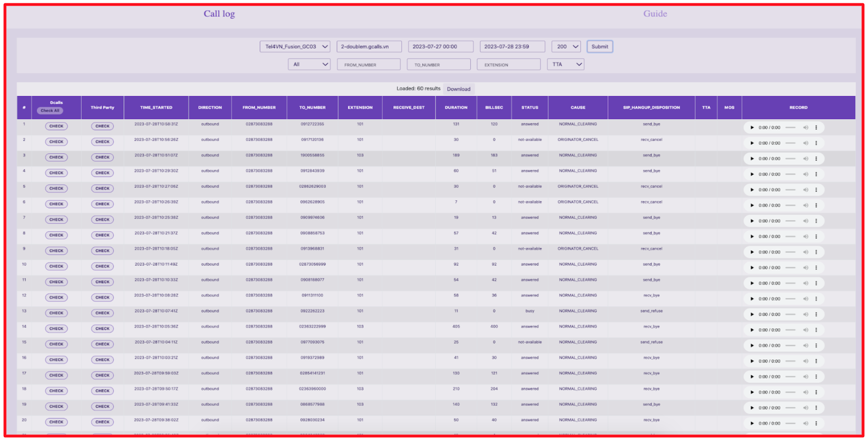Image resolution: width=868 pixels, height=441 pixels.
Task: Switch to the Call log tab
Action: click(219, 14)
